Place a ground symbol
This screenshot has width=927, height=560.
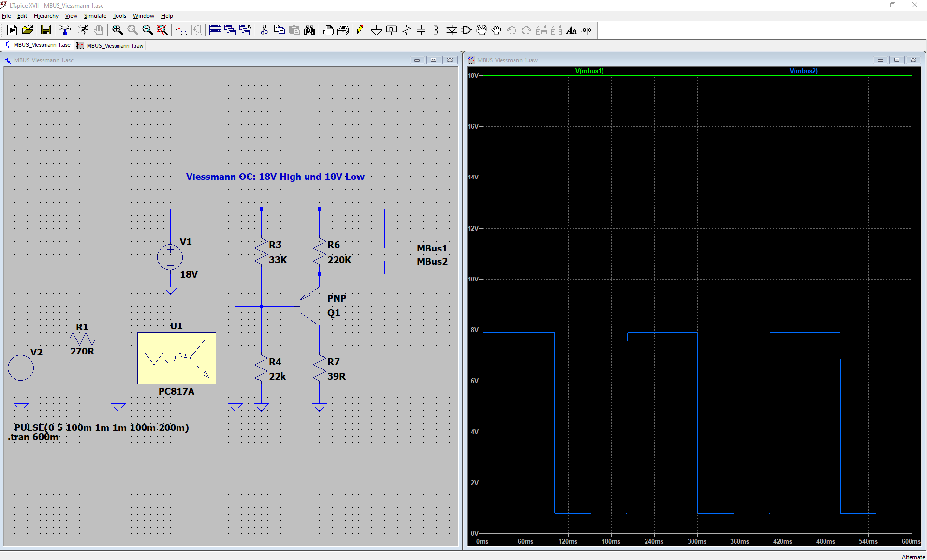(x=376, y=30)
